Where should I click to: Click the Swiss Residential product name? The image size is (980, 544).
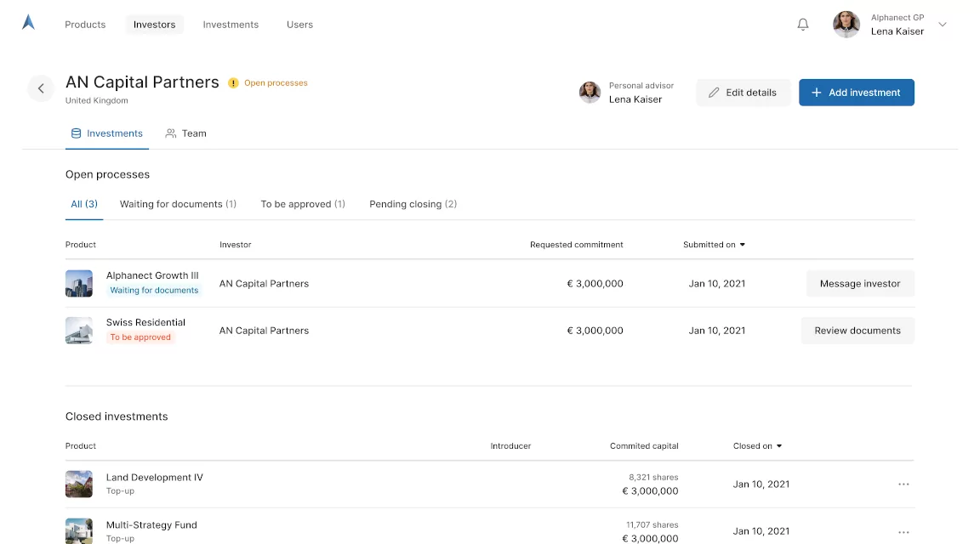[145, 322]
